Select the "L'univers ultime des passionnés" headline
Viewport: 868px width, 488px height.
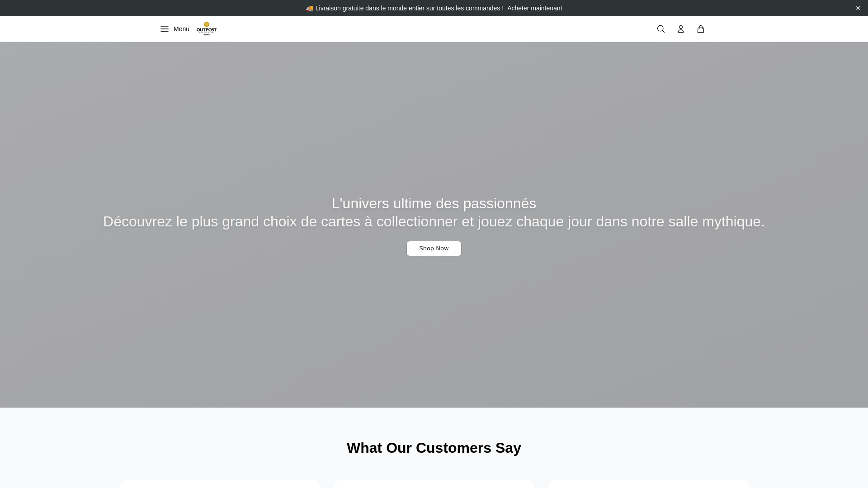[x=434, y=203]
